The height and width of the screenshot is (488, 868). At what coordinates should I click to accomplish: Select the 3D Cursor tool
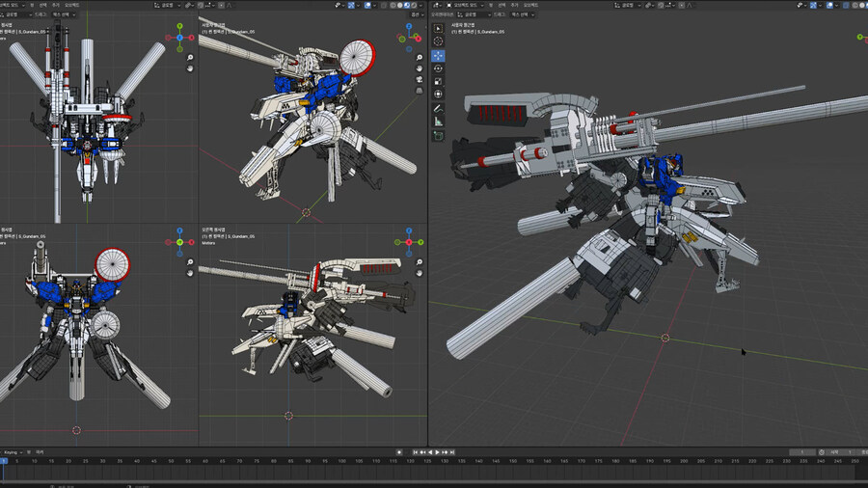coord(438,41)
